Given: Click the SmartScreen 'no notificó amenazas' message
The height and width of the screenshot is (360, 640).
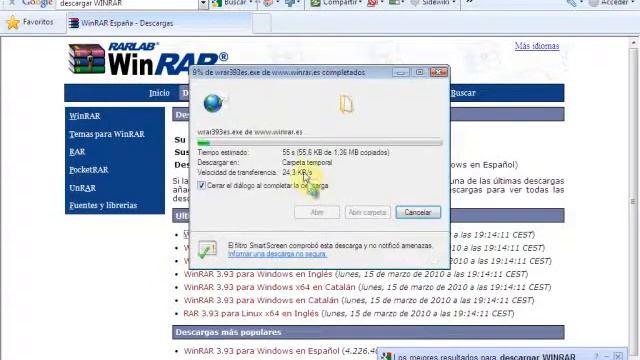Looking at the screenshot, I should click(x=330, y=246).
